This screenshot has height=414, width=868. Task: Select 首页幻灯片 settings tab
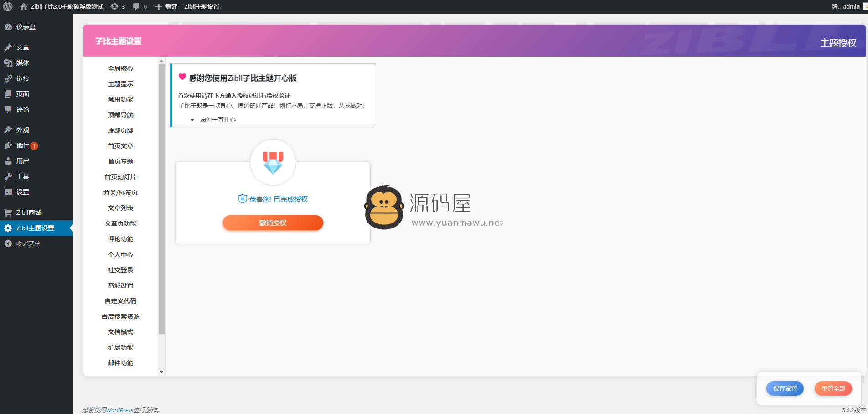(120, 177)
